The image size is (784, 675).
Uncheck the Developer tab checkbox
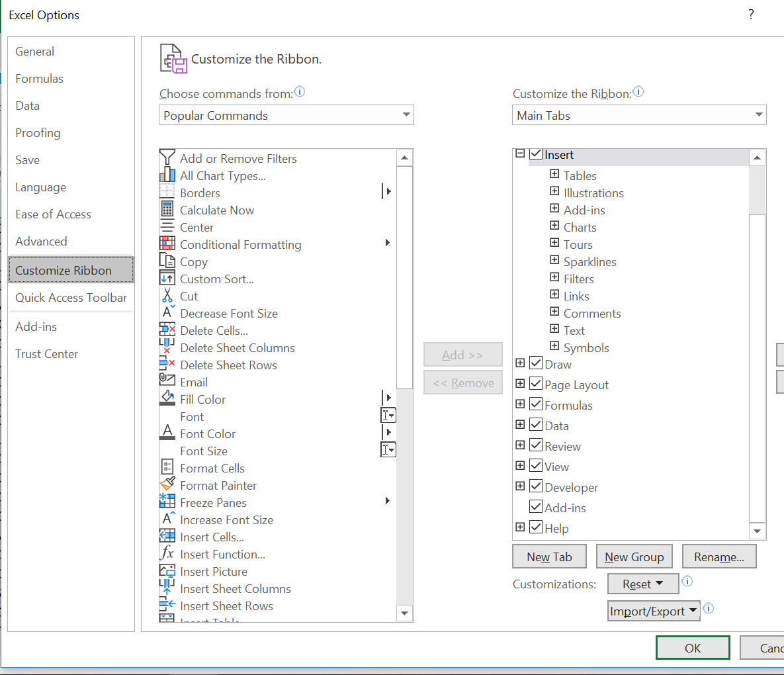point(536,486)
